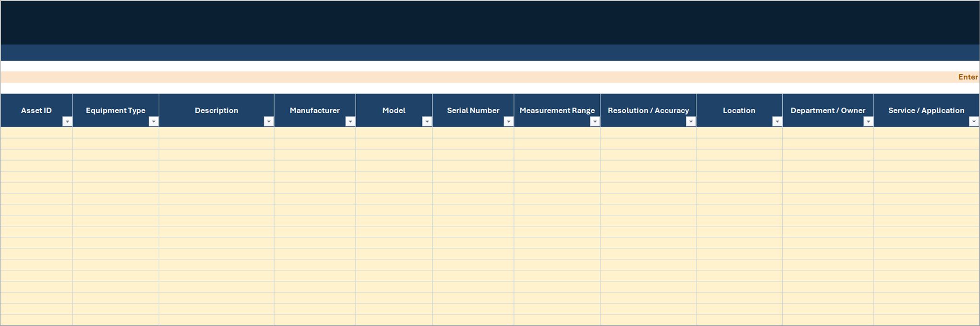Open the Location column filter dropdown
Screen dimensions: 980x326
tap(777, 122)
